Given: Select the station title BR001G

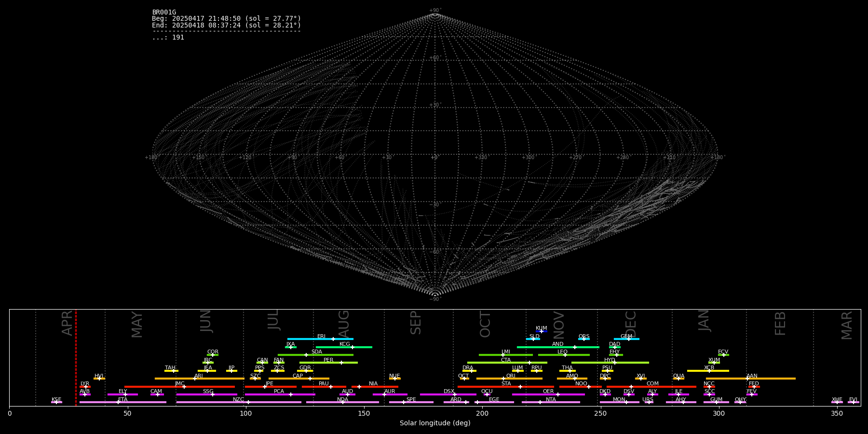Looking at the screenshot, I should coord(164,13).
